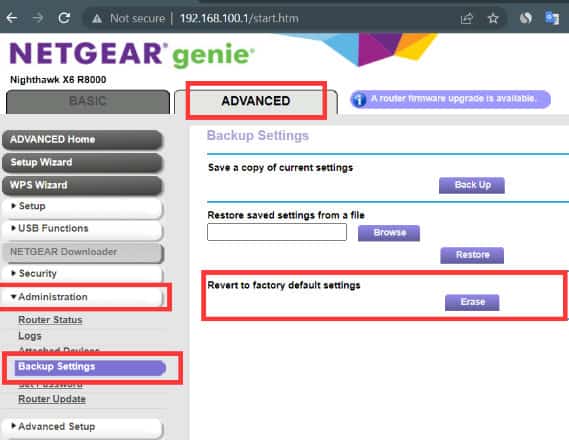Collapse the Administration section
This screenshot has height=440, width=569.
82,297
